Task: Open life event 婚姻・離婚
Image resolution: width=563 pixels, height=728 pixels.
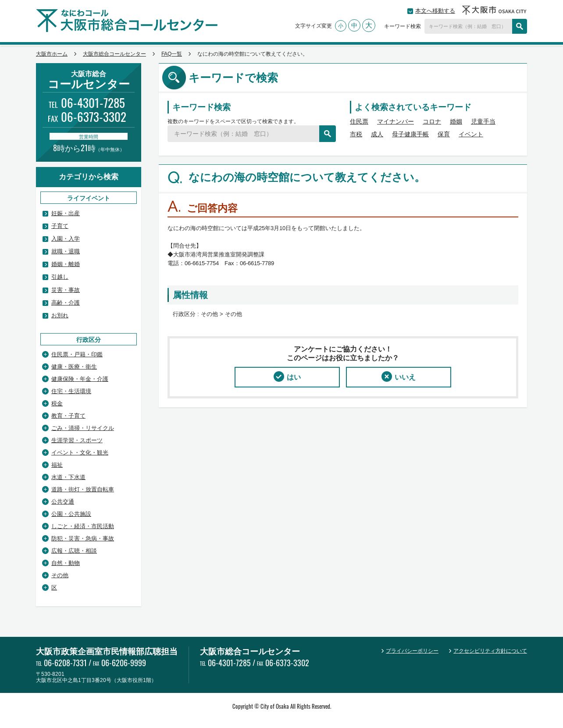Action: coord(65,264)
